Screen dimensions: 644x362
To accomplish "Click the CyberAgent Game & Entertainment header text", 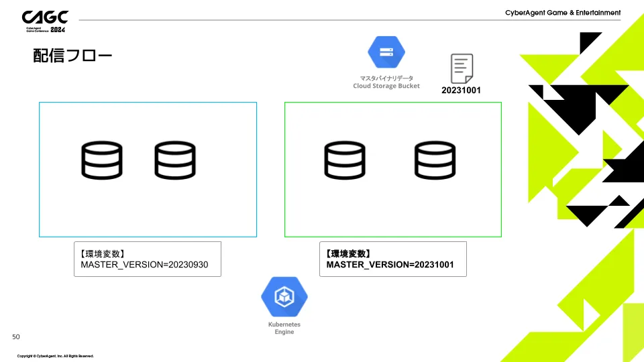I will click(563, 13).
